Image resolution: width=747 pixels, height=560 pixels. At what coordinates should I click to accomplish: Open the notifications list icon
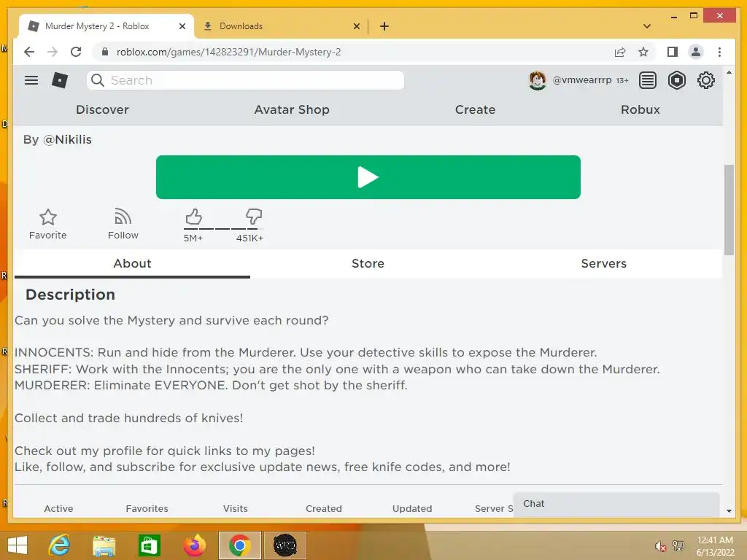[x=648, y=80]
